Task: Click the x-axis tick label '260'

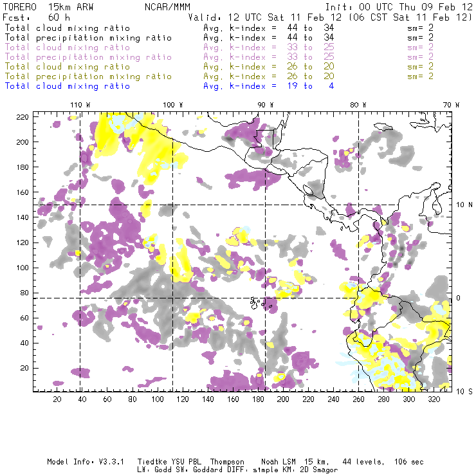Action: pyautogui.click(x=358, y=399)
